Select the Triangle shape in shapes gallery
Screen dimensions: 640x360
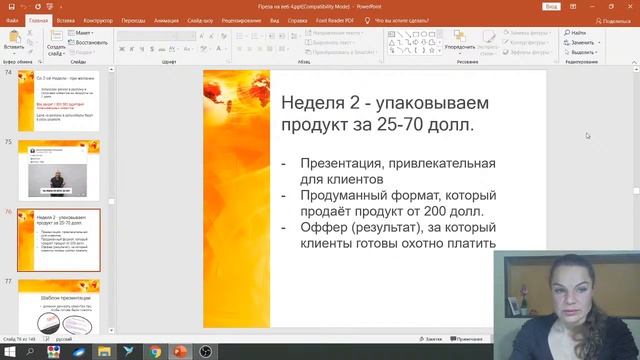point(391,42)
